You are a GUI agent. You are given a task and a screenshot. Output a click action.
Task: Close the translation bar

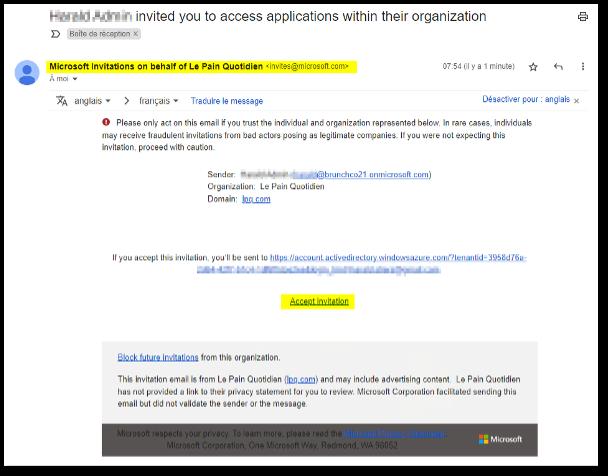click(577, 101)
